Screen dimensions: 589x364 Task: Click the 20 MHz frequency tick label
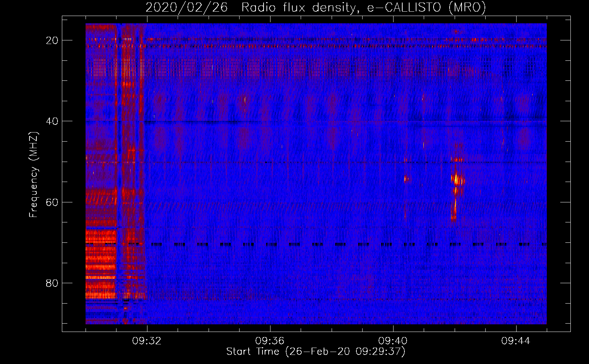click(52, 40)
